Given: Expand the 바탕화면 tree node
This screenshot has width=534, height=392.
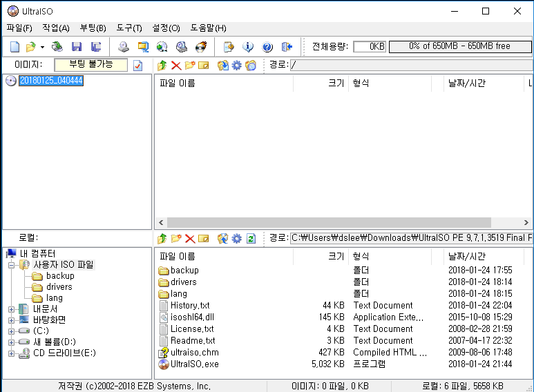Looking at the screenshot, I should coord(11,320).
